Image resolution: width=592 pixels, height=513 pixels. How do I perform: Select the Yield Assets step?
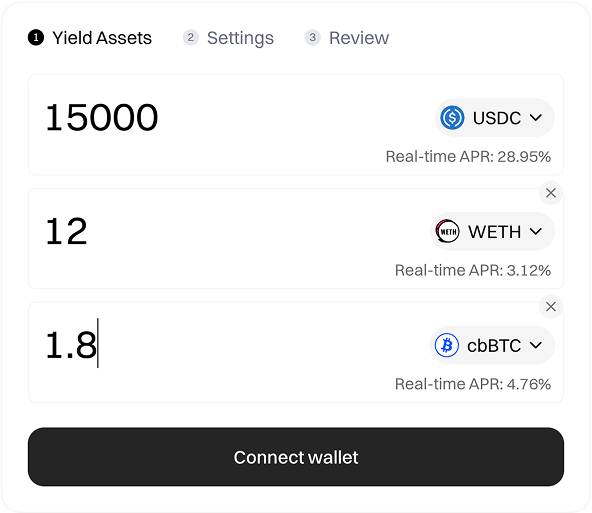coord(90,38)
